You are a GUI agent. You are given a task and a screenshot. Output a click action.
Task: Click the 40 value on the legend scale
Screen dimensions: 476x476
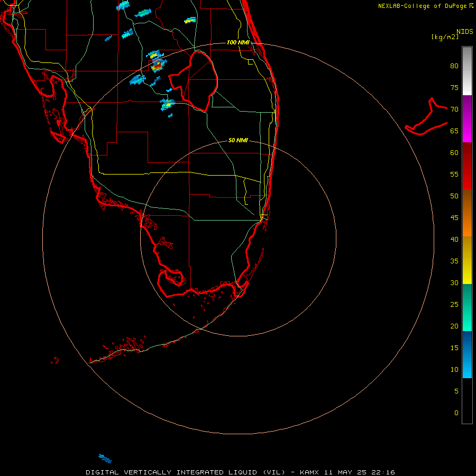[x=454, y=239]
